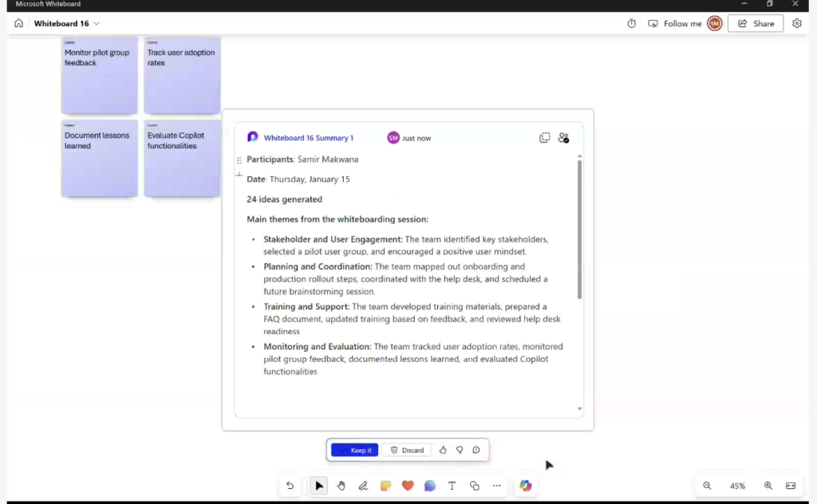Launch Copilot from the bottom toolbar
This screenshot has height=504, width=817.
(x=525, y=486)
